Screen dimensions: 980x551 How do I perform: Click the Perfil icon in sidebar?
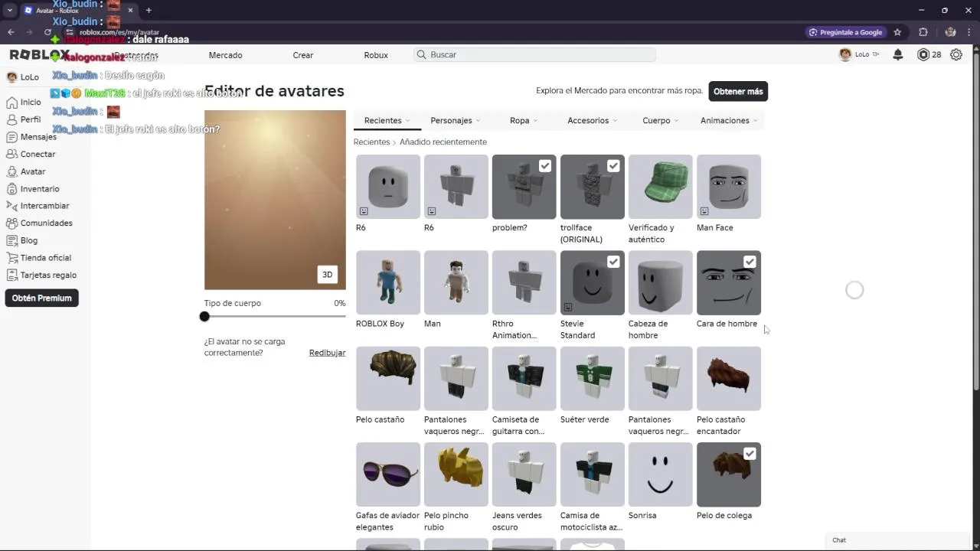pyautogui.click(x=12, y=119)
